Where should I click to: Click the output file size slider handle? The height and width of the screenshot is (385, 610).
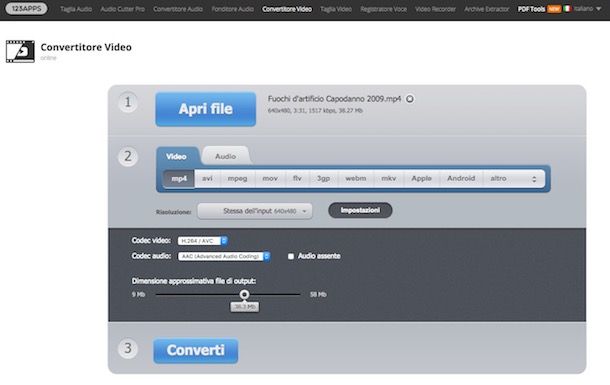(x=244, y=294)
